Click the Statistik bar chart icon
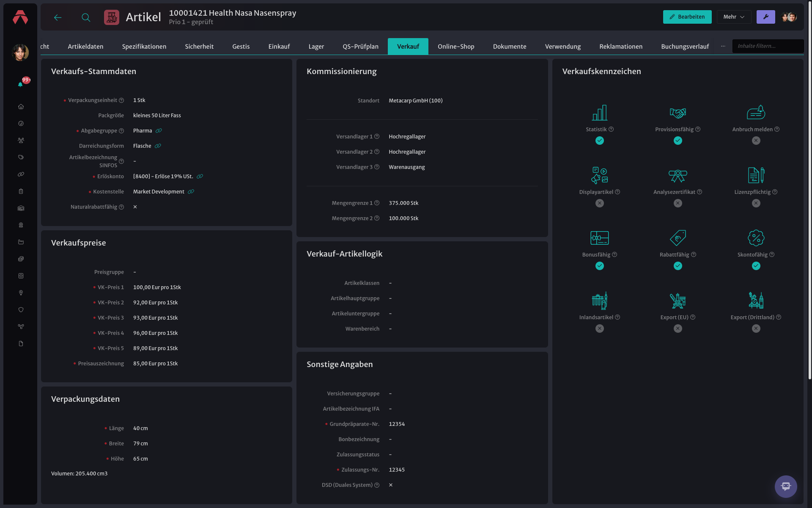The image size is (812, 508). 599,113
